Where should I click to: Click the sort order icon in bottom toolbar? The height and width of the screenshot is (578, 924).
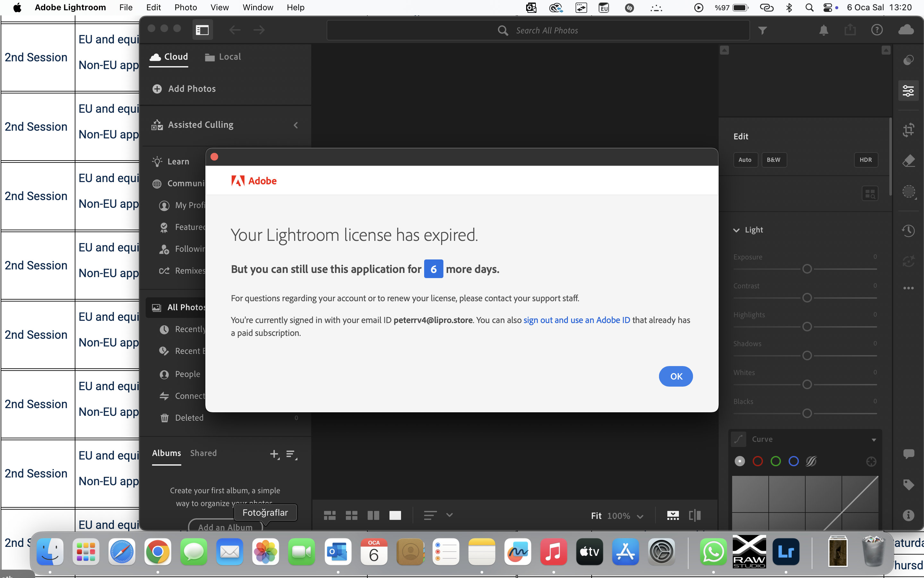coord(430,515)
